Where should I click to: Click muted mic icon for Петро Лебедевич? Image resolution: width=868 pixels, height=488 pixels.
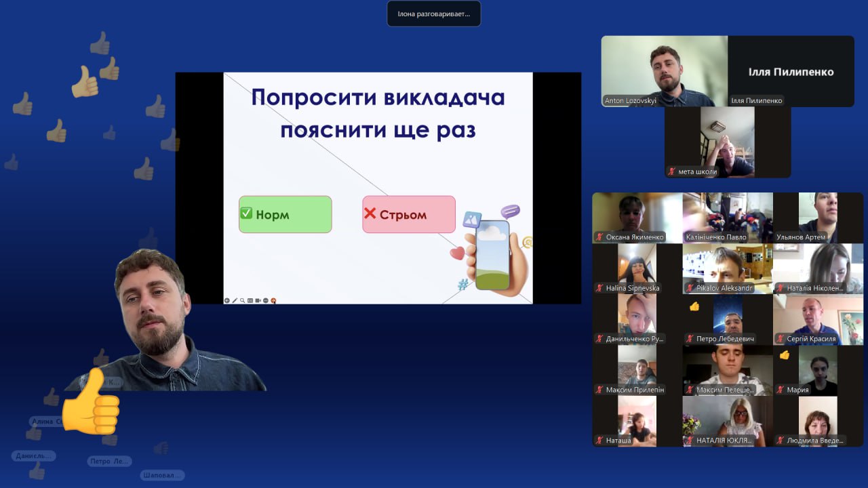690,339
